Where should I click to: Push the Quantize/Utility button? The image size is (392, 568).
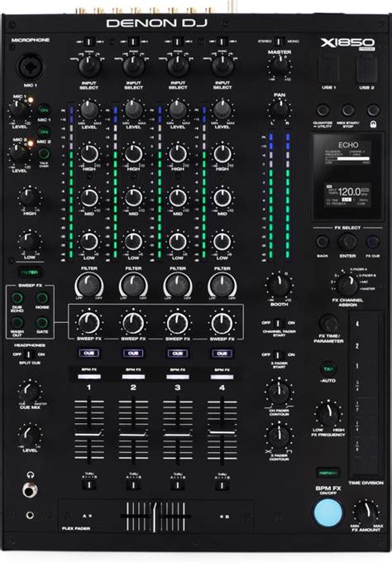coord(323,110)
